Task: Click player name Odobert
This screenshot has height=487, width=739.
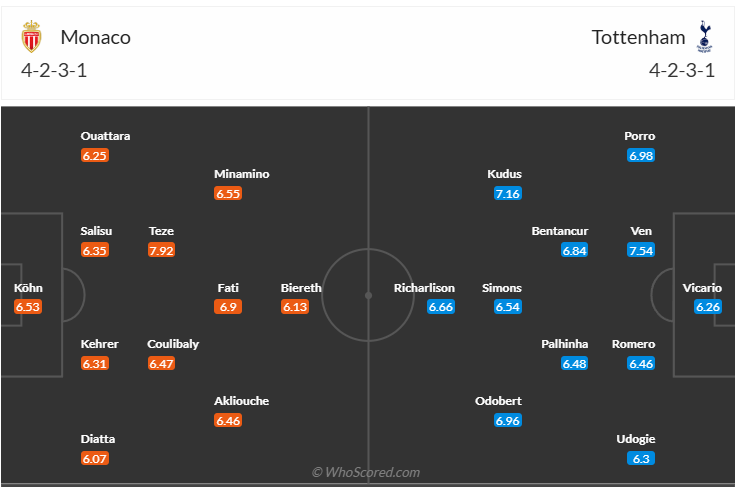Action: (498, 401)
